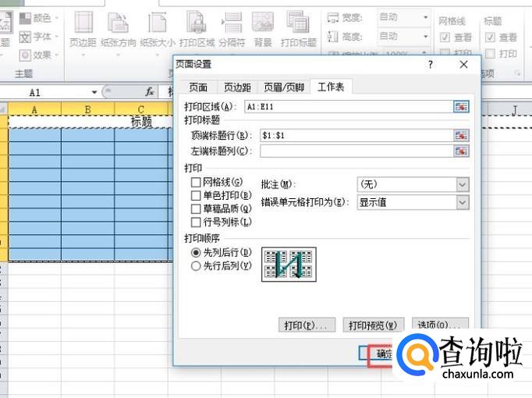
Task: Click the Print area (打印区域) input field
Action: pyautogui.click(x=349, y=107)
